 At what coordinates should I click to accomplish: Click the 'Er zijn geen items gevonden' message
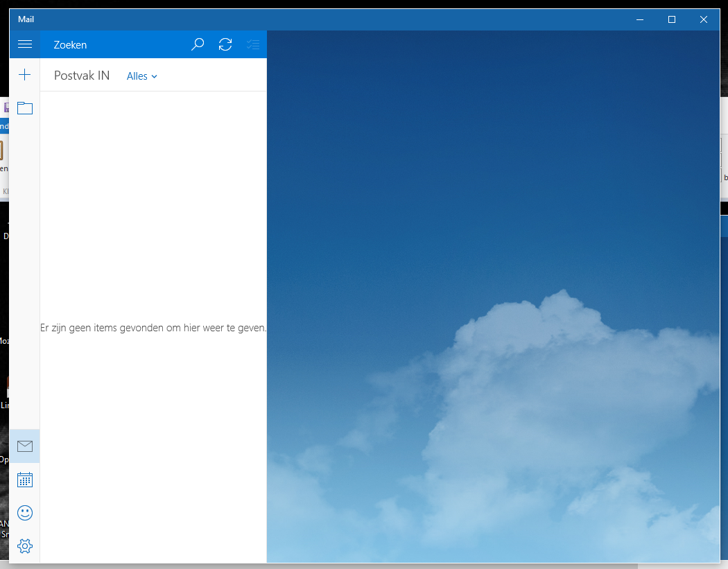click(153, 328)
